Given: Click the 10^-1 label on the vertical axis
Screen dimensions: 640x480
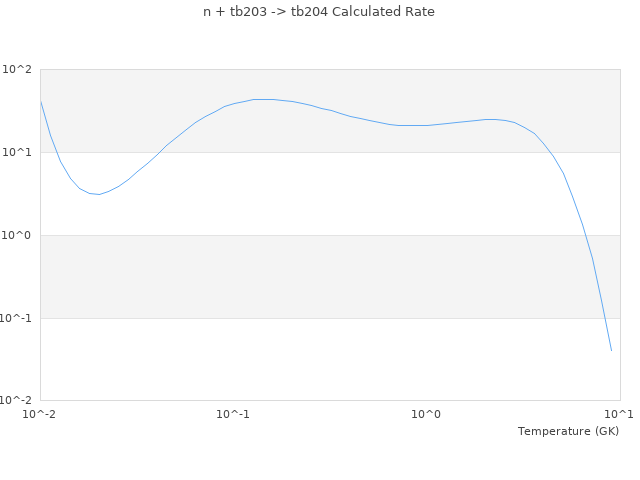Looking at the screenshot, I should pos(15,319).
